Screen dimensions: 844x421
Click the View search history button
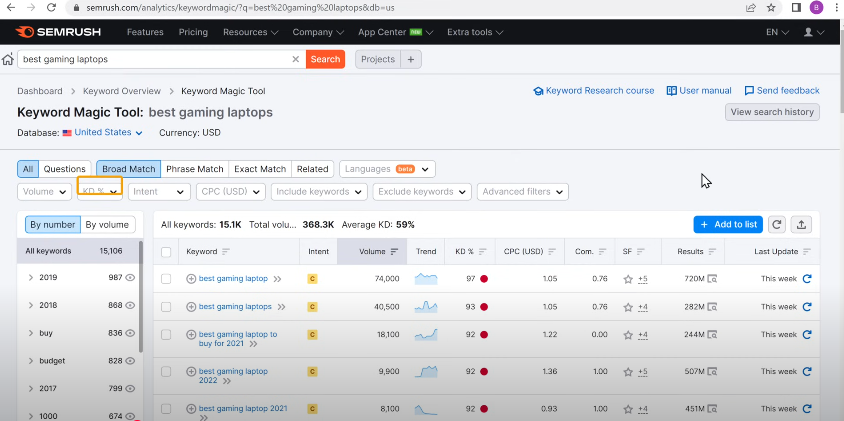(772, 112)
